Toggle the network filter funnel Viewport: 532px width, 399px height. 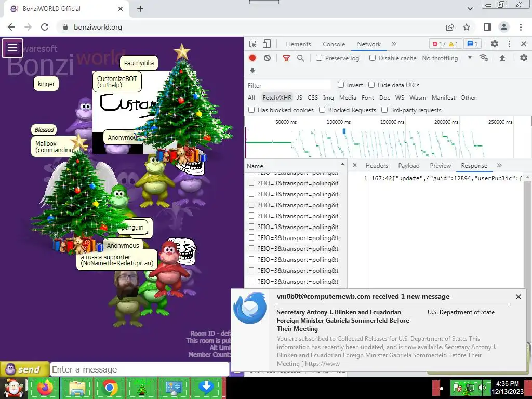[x=286, y=58]
